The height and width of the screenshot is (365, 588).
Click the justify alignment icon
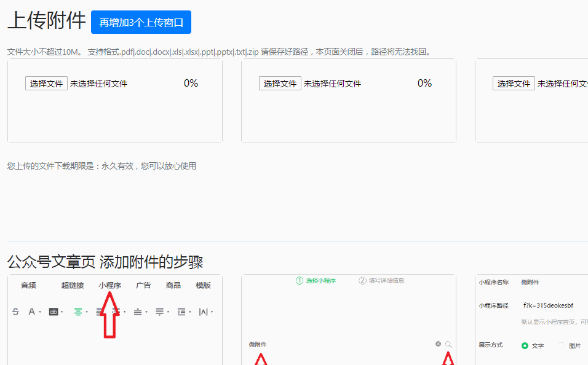pyautogui.click(x=161, y=312)
